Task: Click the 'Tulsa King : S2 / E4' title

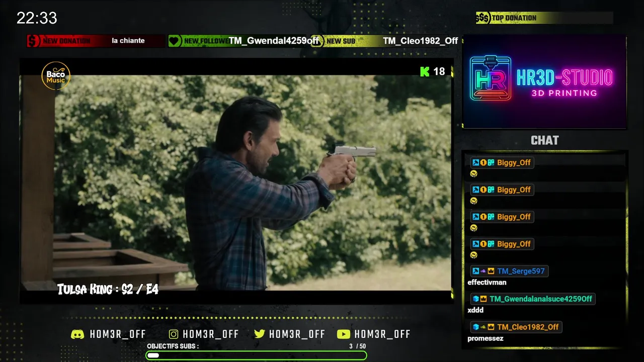Action: point(108,289)
